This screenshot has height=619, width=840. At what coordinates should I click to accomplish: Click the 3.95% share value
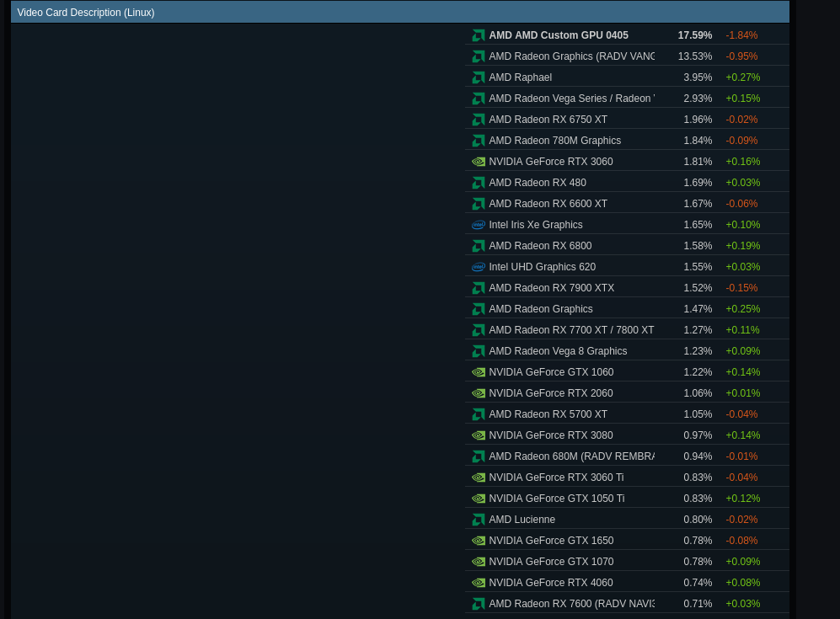coord(698,77)
